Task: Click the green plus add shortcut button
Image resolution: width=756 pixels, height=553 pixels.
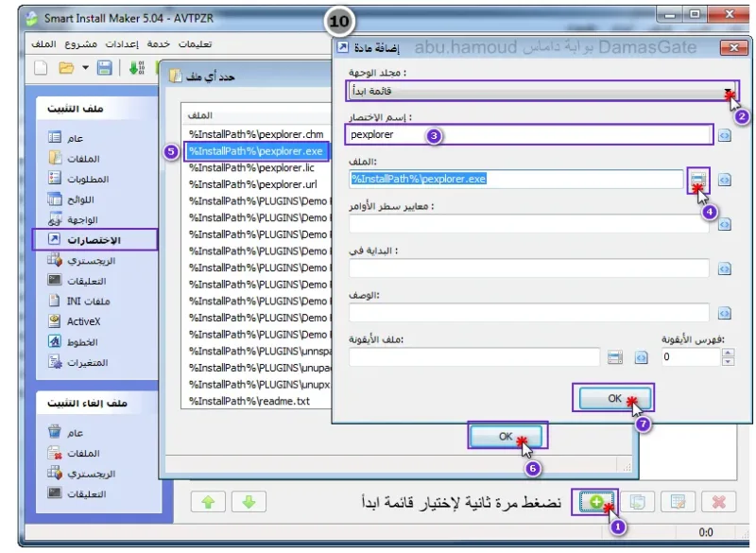Action: tap(596, 502)
